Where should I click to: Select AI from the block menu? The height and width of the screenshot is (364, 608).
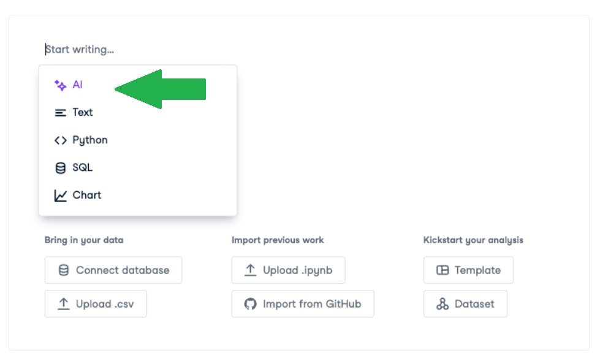click(x=77, y=85)
